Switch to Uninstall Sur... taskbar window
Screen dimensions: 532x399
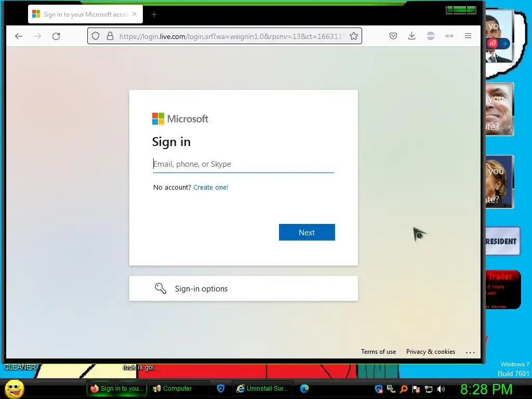(262, 389)
